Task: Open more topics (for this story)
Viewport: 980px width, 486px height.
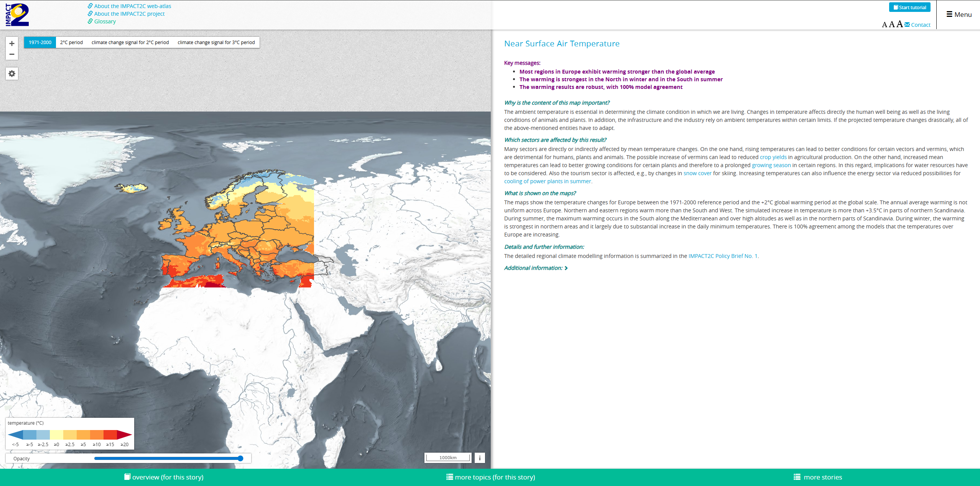Action: (490, 477)
